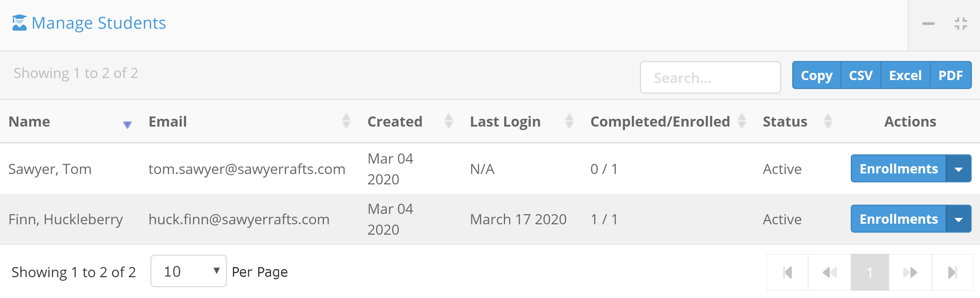Minimize the Manage Students panel

point(928,24)
